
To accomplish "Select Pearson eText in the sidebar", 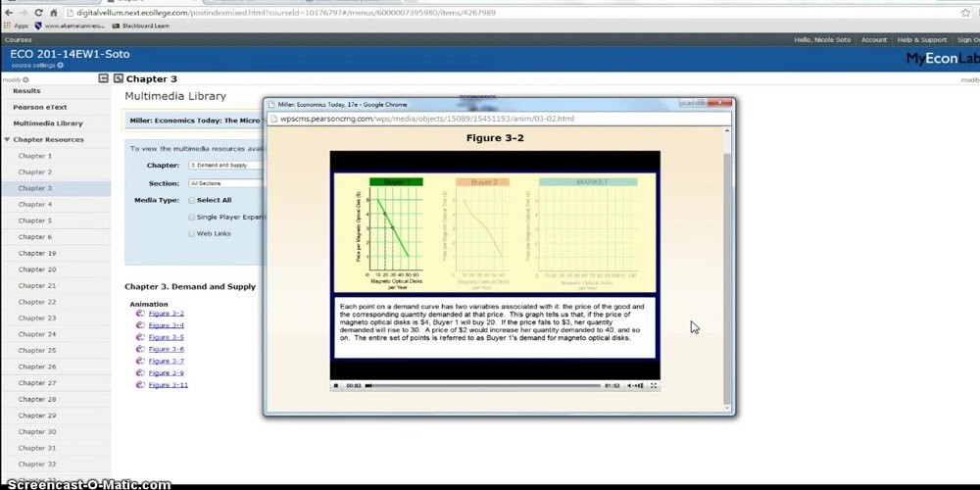I will [x=39, y=107].
